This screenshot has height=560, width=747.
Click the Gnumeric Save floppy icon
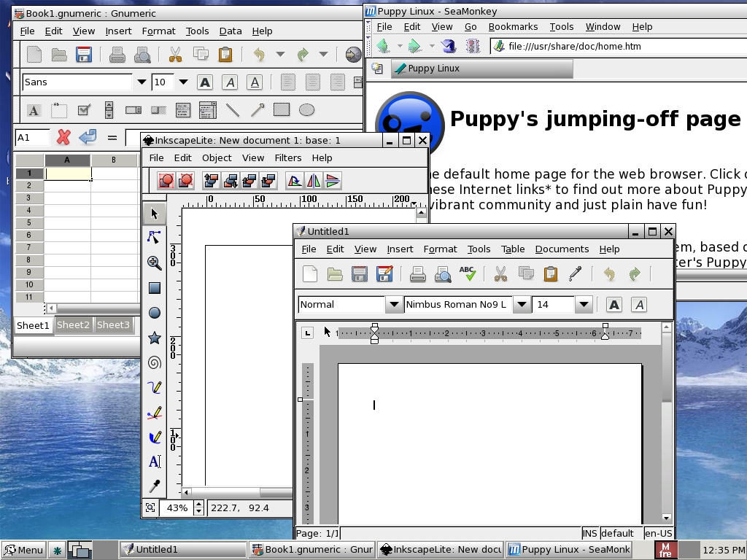click(84, 55)
